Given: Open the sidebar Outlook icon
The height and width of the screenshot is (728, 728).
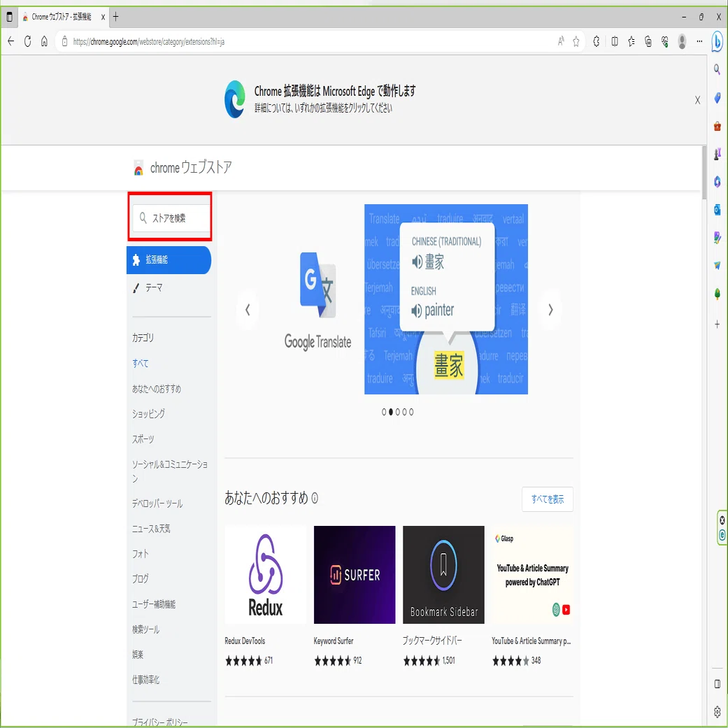Looking at the screenshot, I should 718,209.
